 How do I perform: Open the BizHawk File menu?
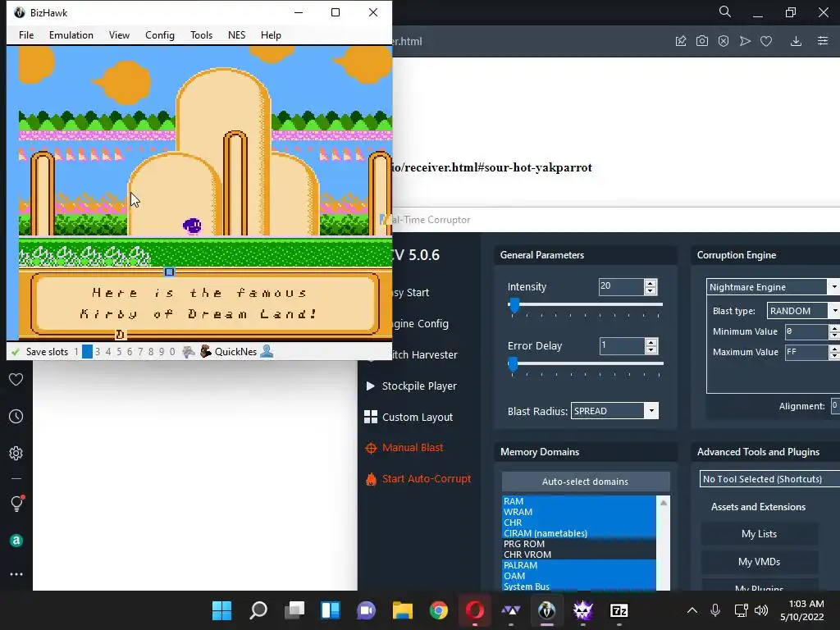pos(26,34)
